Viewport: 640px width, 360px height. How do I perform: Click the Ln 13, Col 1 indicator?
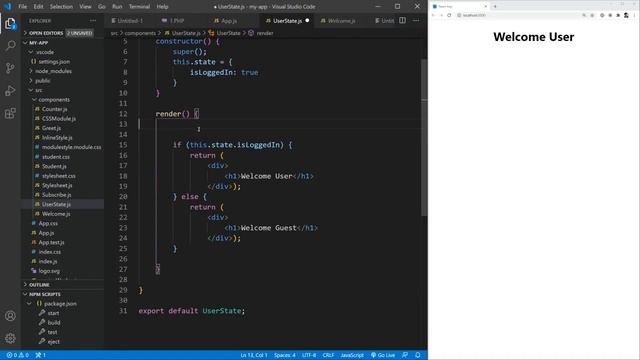(x=253, y=355)
